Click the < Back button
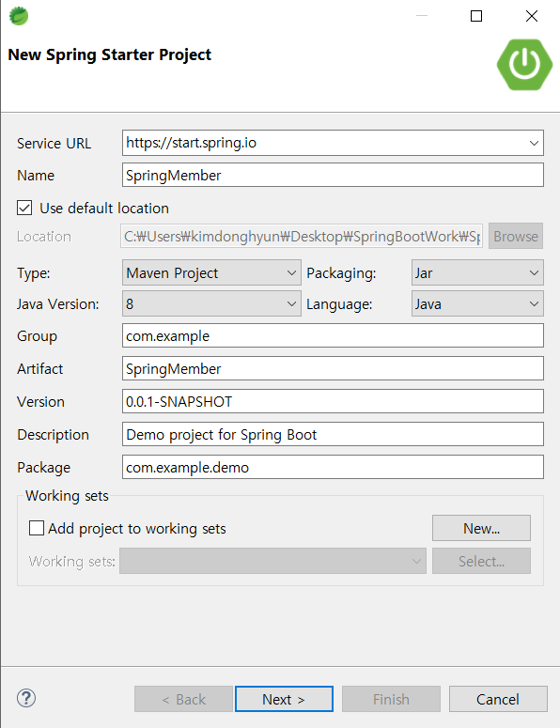The image size is (560, 728). 183,699
